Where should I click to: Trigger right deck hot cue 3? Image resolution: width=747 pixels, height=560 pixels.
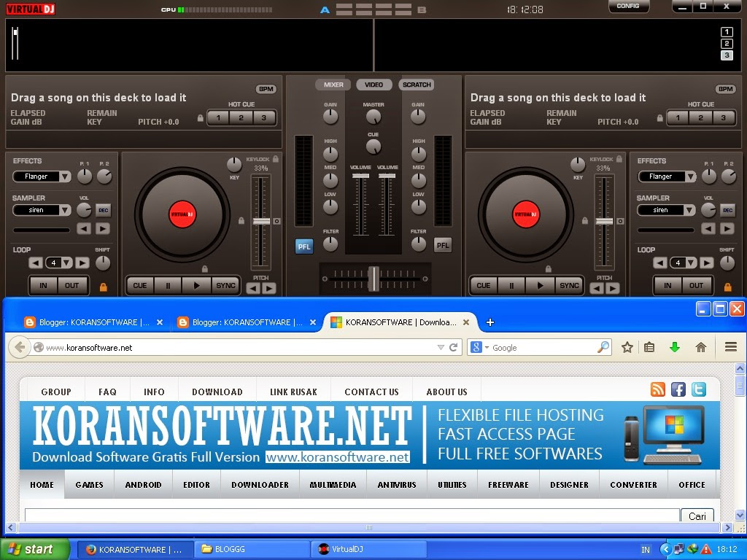click(x=723, y=117)
